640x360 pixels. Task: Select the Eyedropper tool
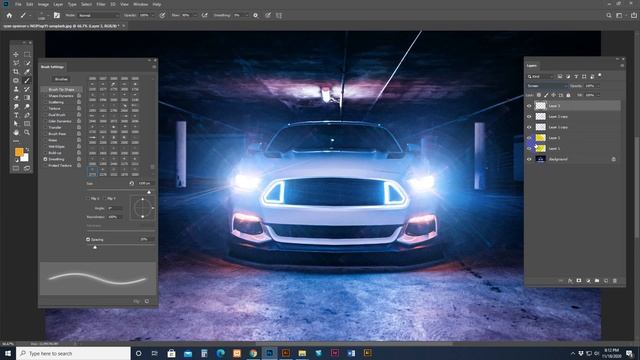point(27,72)
